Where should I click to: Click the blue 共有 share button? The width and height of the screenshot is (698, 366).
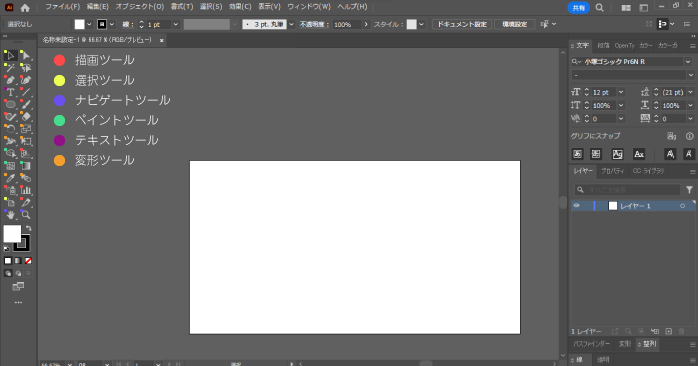click(579, 8)
